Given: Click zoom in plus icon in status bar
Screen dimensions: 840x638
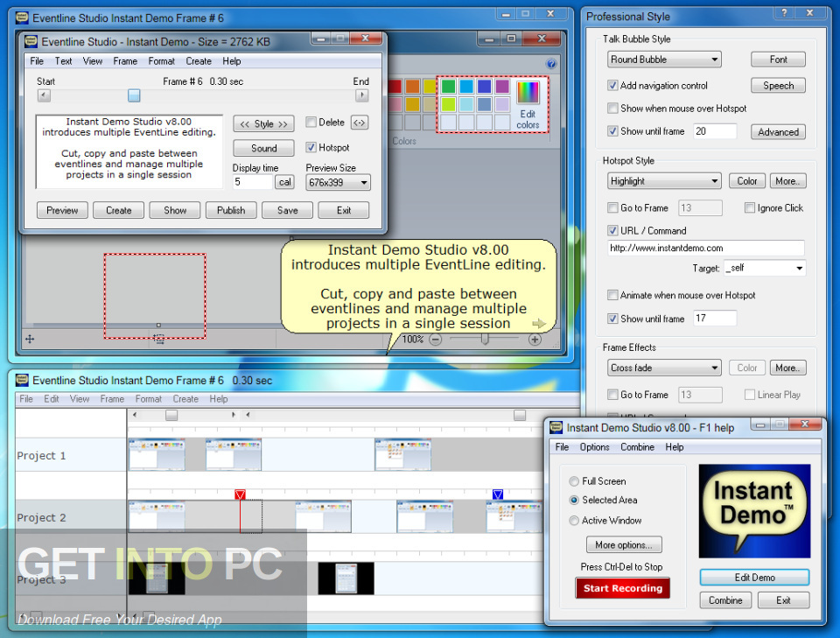Looking at the screenshot, I should (x=534, y=340).
